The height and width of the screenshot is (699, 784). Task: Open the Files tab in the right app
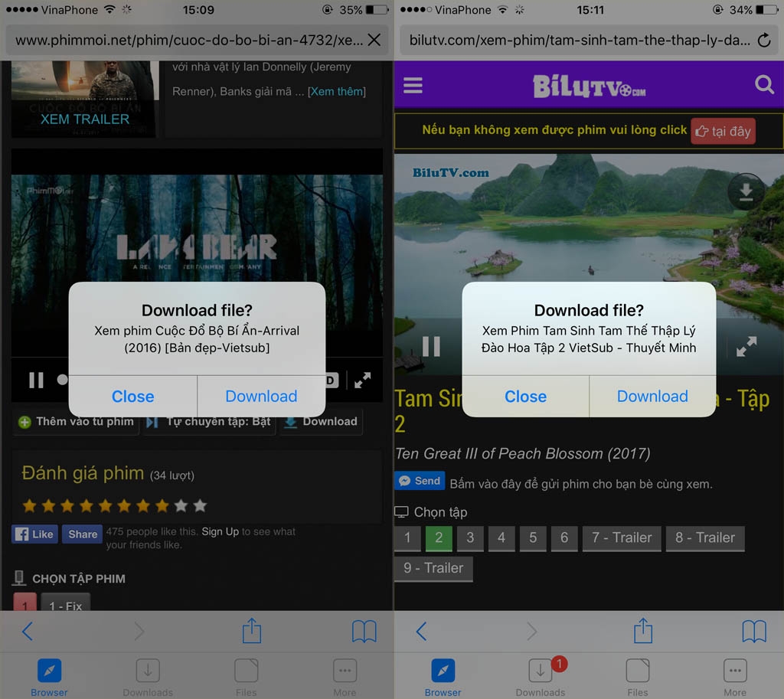(x=638, y=678)
